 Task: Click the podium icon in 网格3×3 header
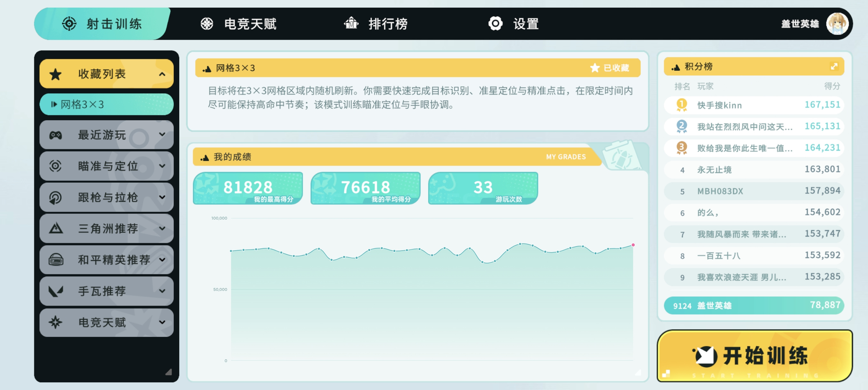(x=206, y=69)
